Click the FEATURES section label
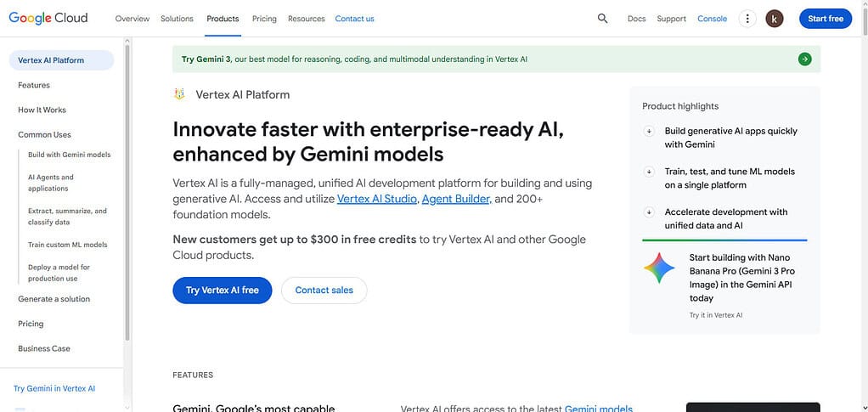The height and width of the screenshot is (412, 868). pos(193,375)
